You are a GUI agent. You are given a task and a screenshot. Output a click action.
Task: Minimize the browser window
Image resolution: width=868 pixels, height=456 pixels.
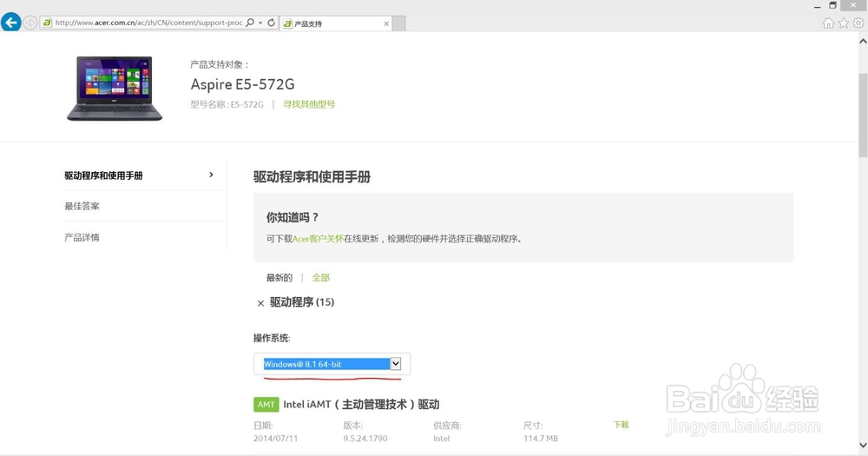(x=817, y=6)
